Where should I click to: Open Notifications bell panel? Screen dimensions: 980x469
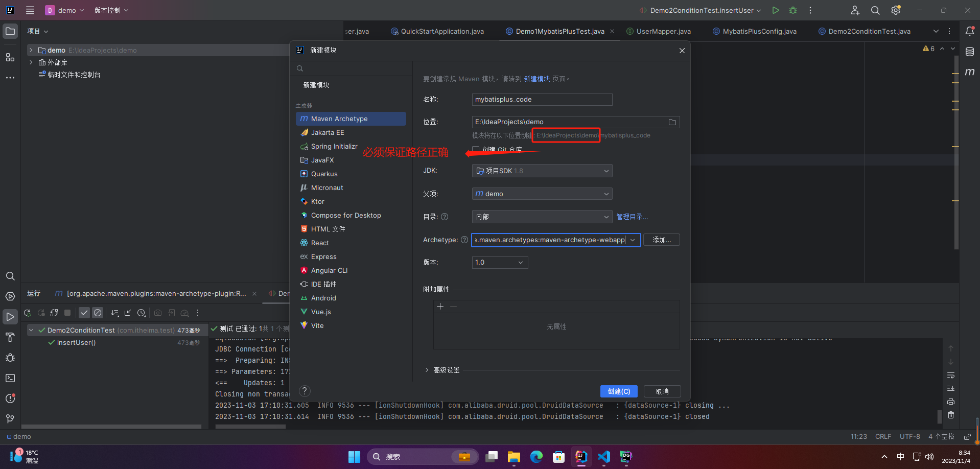(970, 31)
